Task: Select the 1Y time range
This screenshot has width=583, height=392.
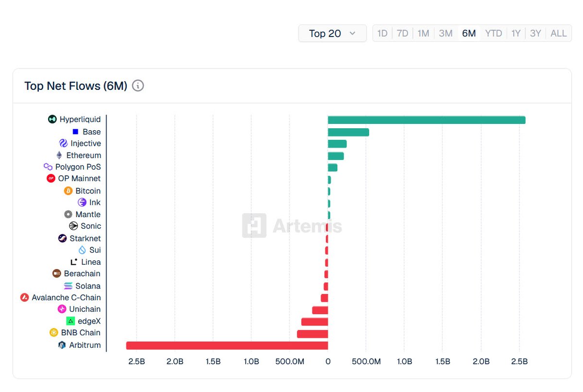Action: point(516,34)
